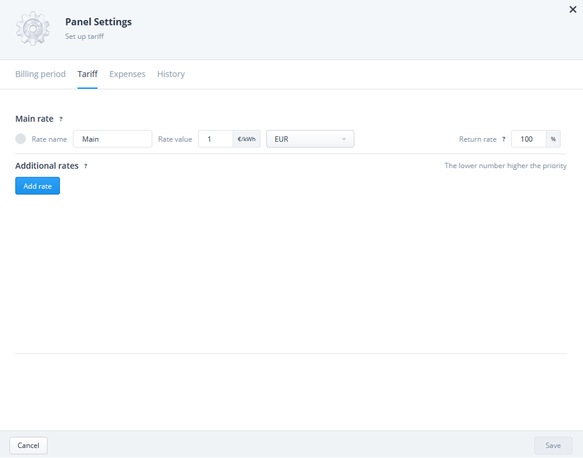This screenshot has height=458, width=583.
Task: Focus the Rate name input field
Action: [x=113, y=139]
